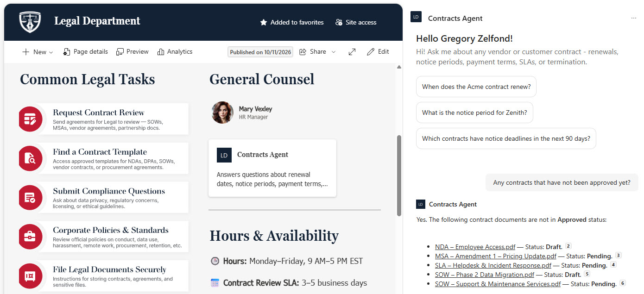Click the Submit Compliance Questions red icon
The image size is (644, 294).
(x=31, y=197)
